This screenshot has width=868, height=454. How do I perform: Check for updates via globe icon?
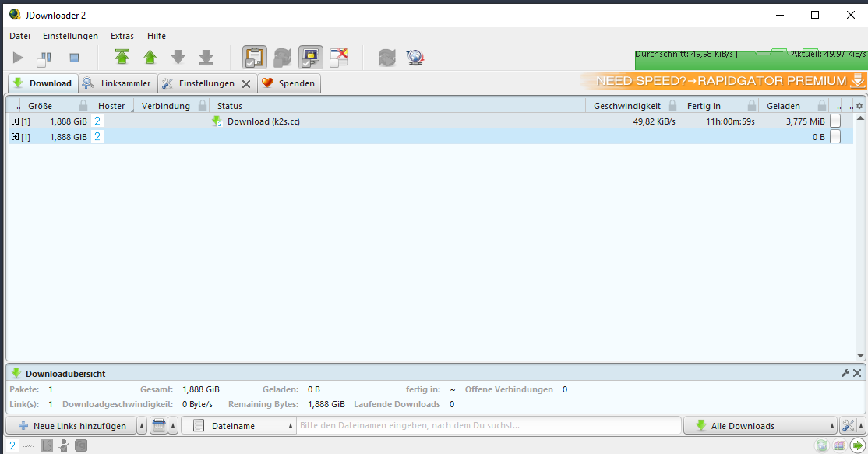(x=415, y=58)
